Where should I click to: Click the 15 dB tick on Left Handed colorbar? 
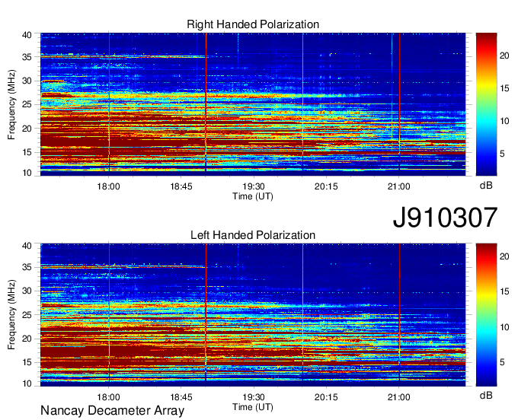coord(504,291)
